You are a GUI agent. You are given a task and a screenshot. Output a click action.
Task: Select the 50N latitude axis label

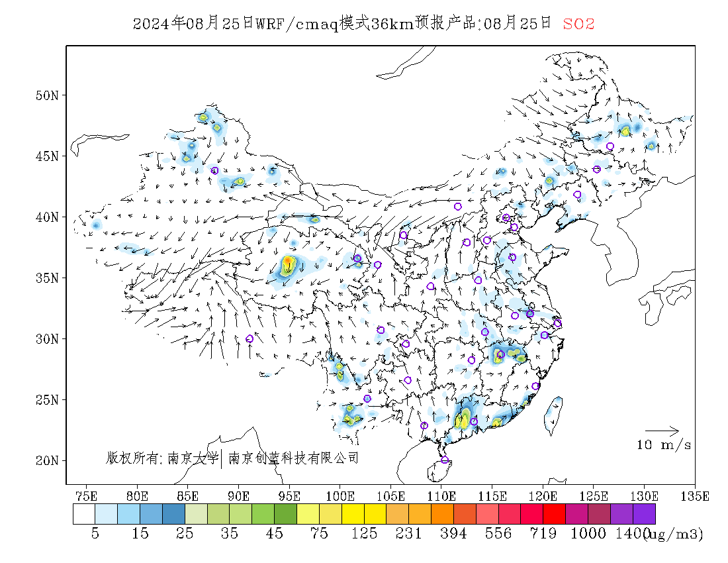pos(48,95)
